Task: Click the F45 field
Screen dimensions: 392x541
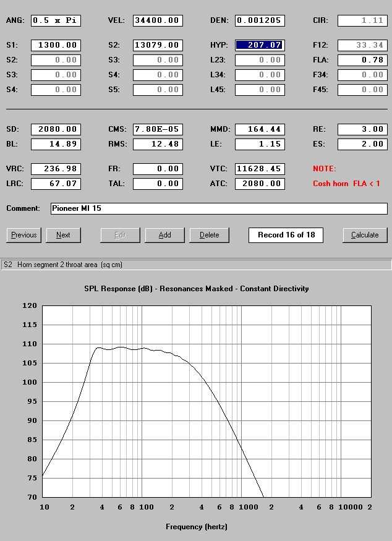Action: (362, 90)
